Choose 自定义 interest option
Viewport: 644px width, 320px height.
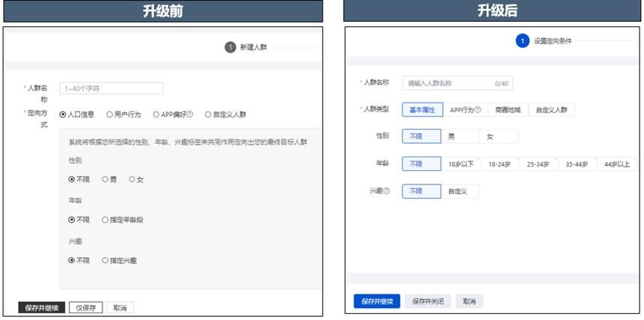point(459,191)
